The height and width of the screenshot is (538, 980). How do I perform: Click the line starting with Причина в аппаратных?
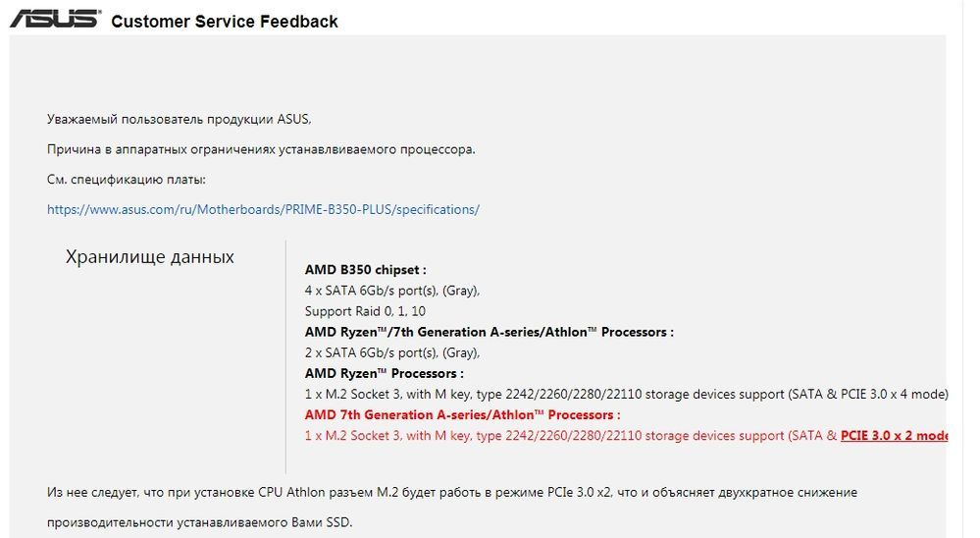click(261, 149)
